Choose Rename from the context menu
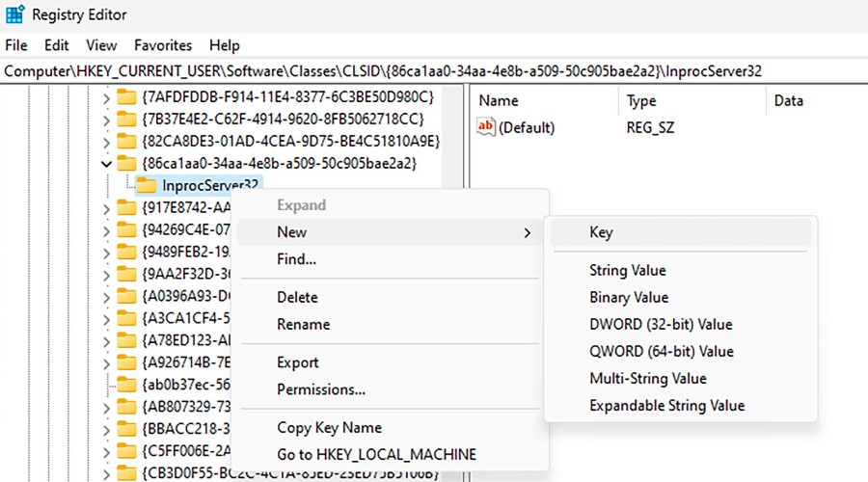Image resolution: width=868 pixels, height=482 pixels. coord(391,324)
